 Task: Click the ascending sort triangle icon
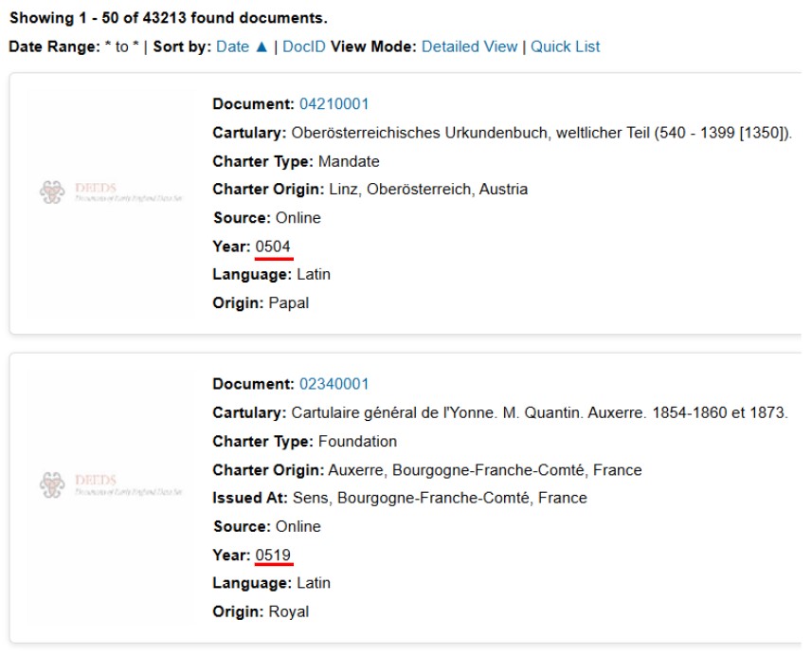(x=262, y=46)
